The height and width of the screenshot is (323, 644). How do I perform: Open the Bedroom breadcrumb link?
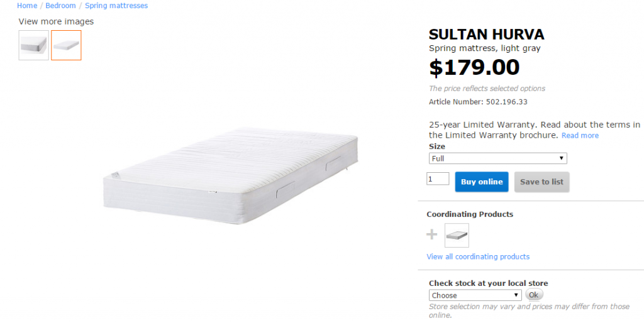click(x=60, y=6)
